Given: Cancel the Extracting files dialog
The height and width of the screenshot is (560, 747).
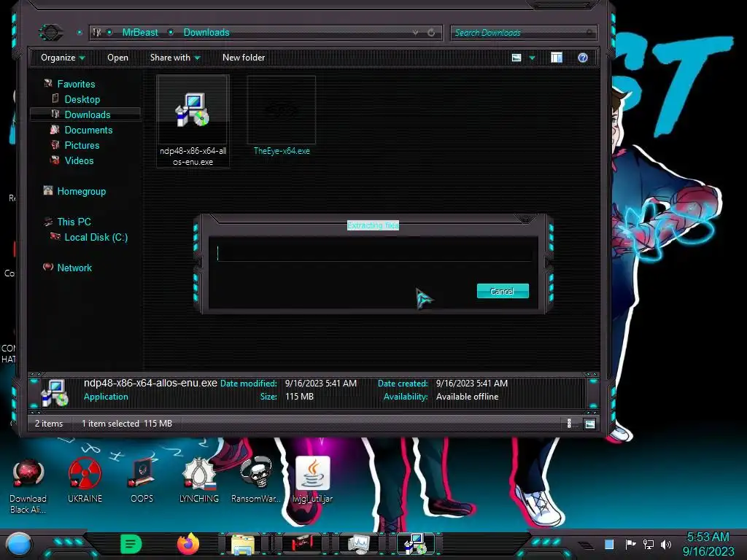Looking at the screenshot, I should (503, 291).
